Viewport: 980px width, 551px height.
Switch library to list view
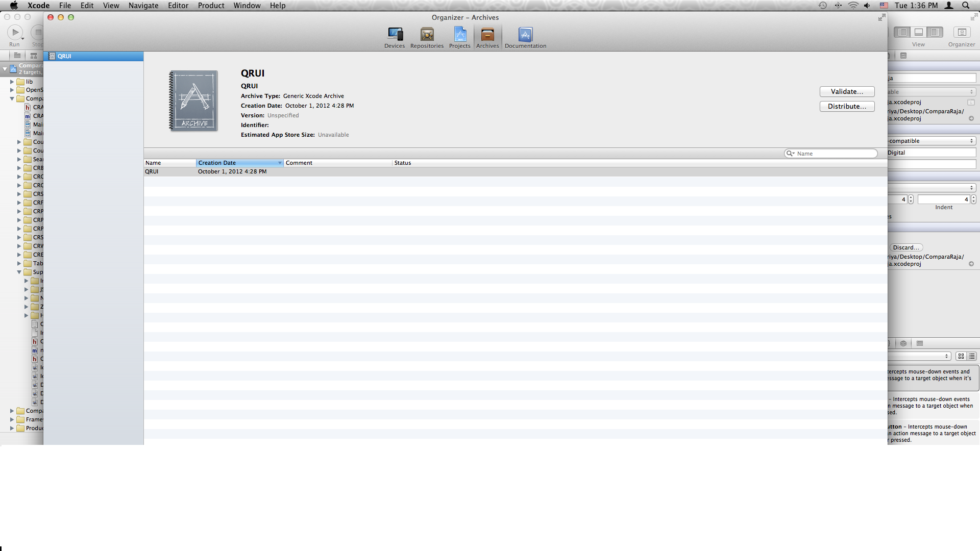[x=972, y=356]
